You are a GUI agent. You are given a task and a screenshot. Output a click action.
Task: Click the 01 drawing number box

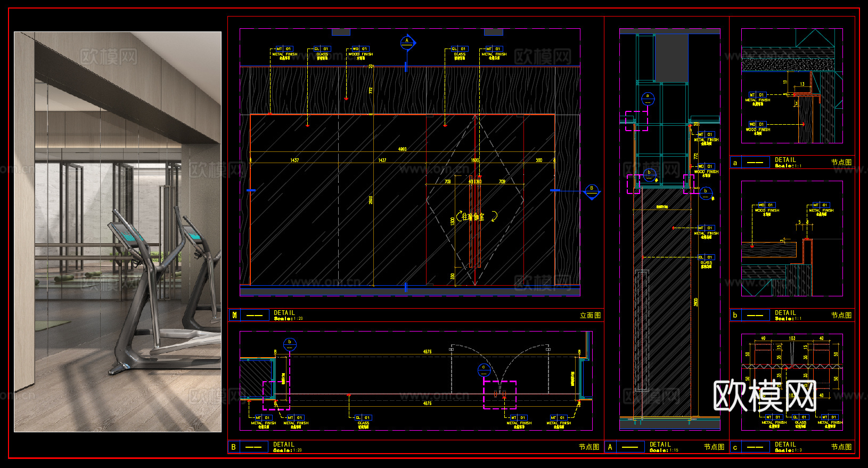234,315
